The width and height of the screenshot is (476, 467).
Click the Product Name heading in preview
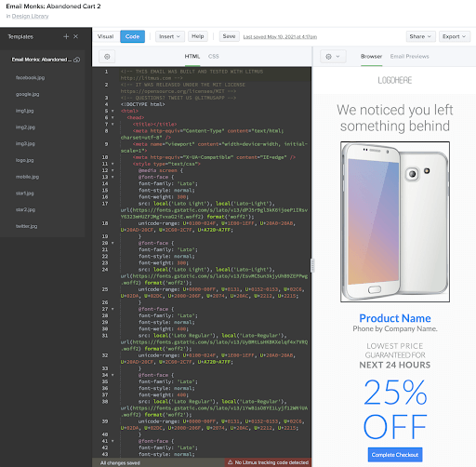coord(395,318)
